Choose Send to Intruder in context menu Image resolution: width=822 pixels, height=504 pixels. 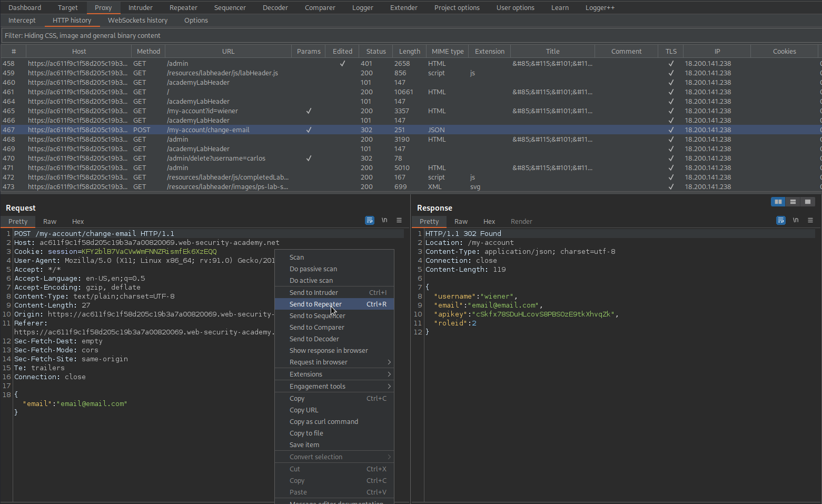pos(334,292)
